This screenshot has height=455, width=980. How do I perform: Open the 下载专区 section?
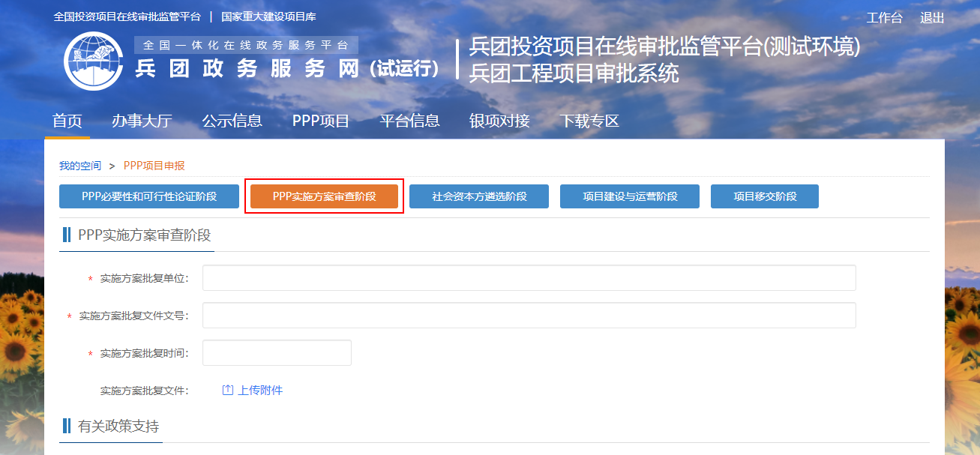click(x=589, y=121)
